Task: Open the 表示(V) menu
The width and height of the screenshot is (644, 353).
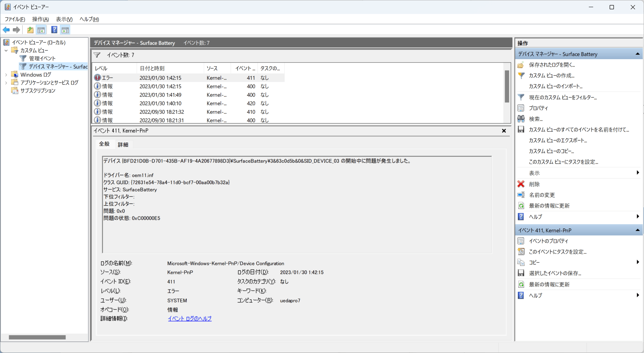Action: pyautogui.click(x=64, y=19)
